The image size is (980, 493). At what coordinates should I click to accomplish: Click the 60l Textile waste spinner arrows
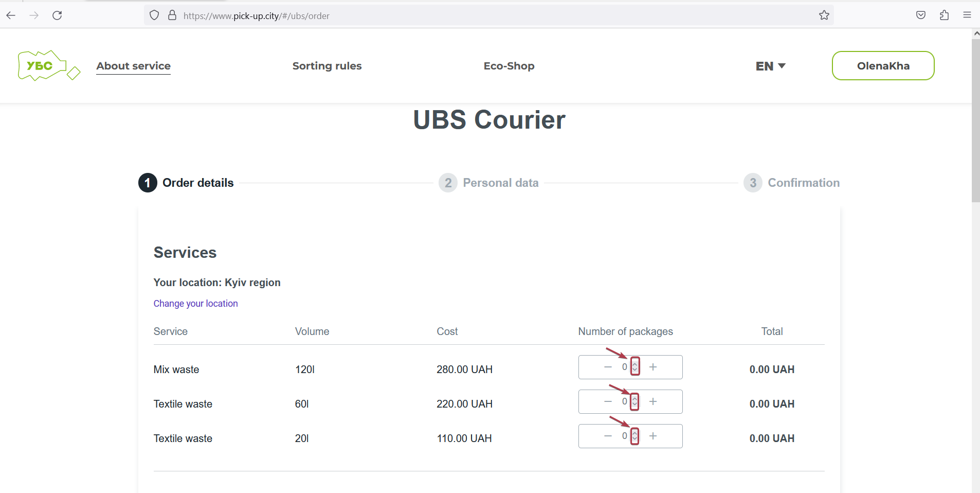click(x=635, y=401)
